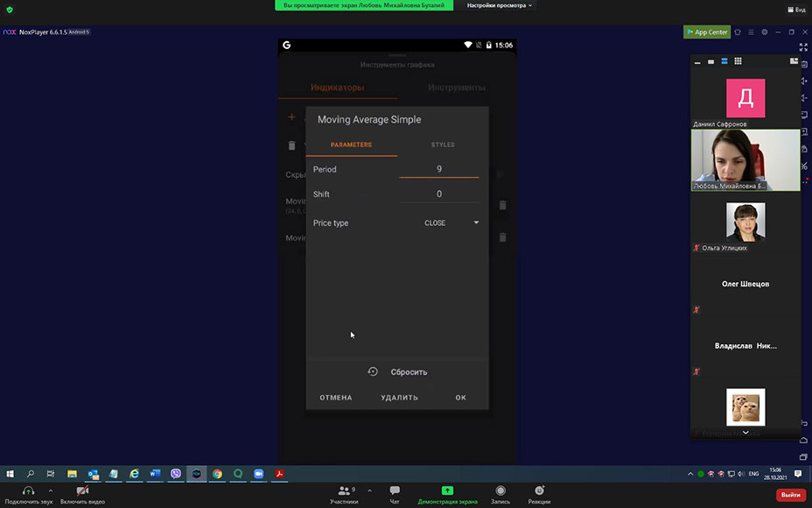Open the Реакции reactions menu
Viewport: 812px width, 508px height.
coord(539,491)
